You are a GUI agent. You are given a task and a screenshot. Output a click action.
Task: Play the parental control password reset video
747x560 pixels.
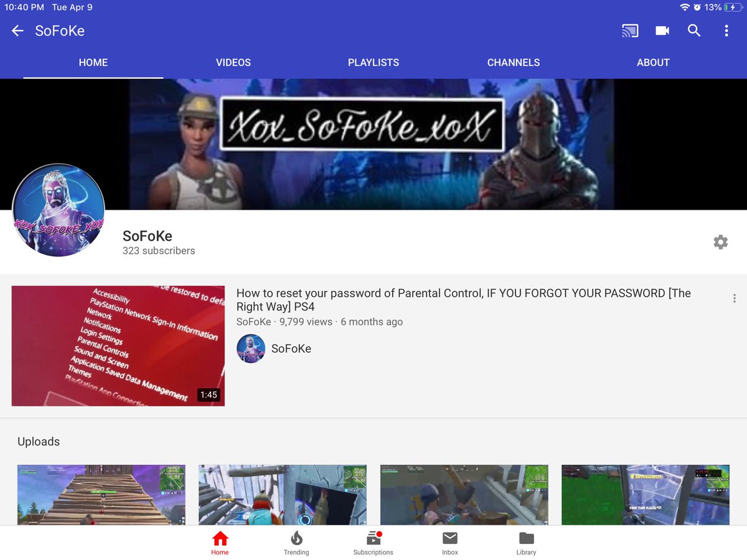[x=118, y=345]
